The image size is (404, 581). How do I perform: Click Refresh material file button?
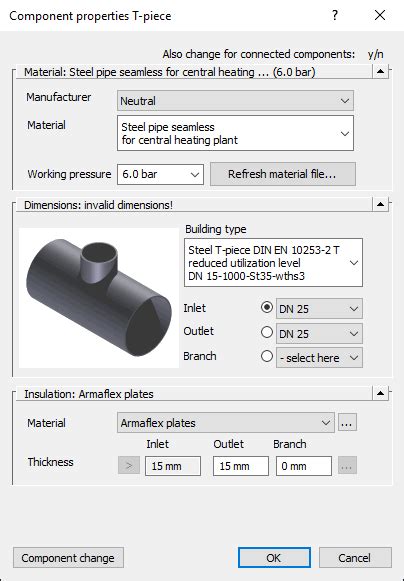point(283,174)
